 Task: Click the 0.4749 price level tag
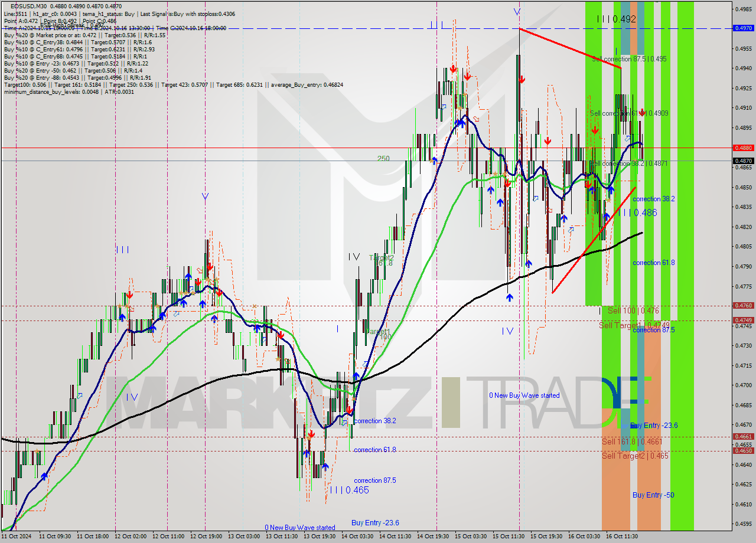click(742, 320)
